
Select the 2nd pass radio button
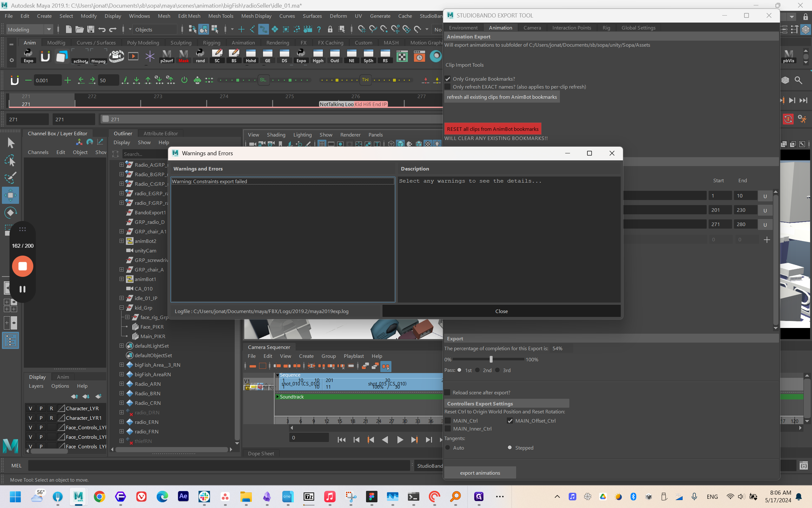pos(477,370)
